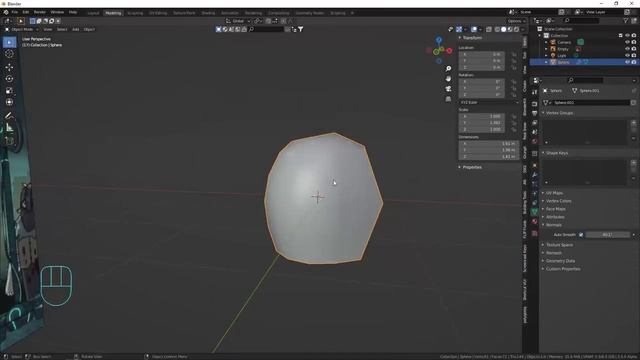Click the red X axis on navigation gizmo
This screenshot has height=360, width=640.
pos(449,51)
